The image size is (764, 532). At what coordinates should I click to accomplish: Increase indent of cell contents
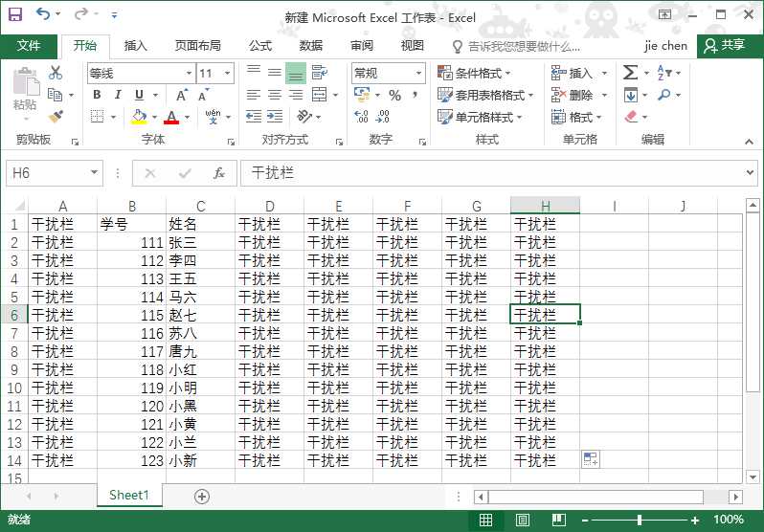click(x=275, y=117)
